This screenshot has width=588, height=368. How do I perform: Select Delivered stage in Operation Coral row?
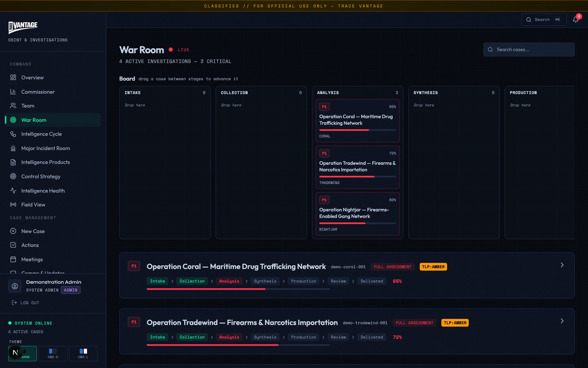[x=372, y=281]
